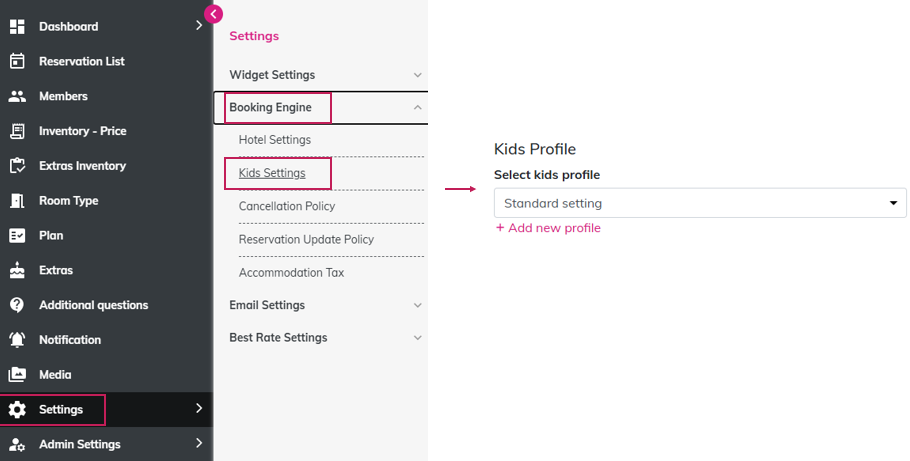Click the Media images icon
Screen dimensions: 910x461
(x=17, y=375)
